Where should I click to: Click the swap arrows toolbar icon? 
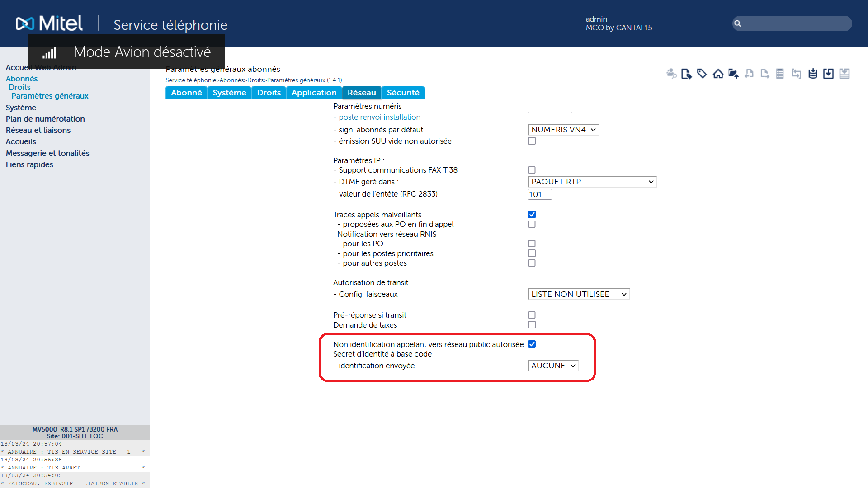[797, 73]
